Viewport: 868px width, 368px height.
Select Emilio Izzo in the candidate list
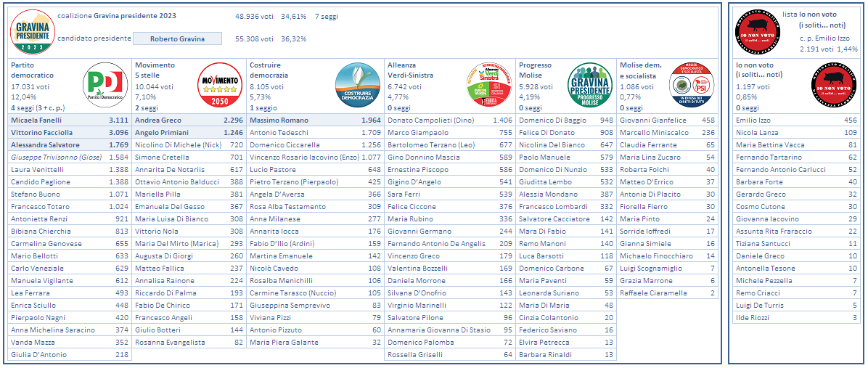click(753, 120)
